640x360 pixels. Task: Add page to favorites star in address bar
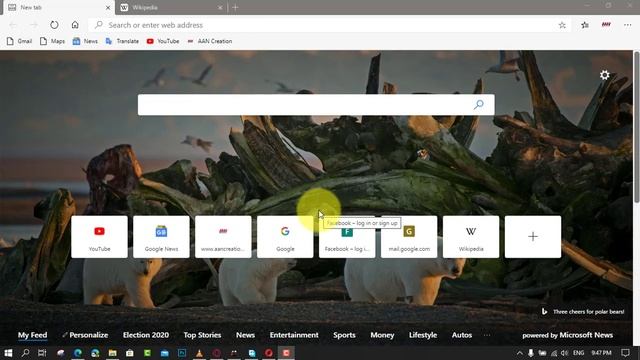(562, 25)
